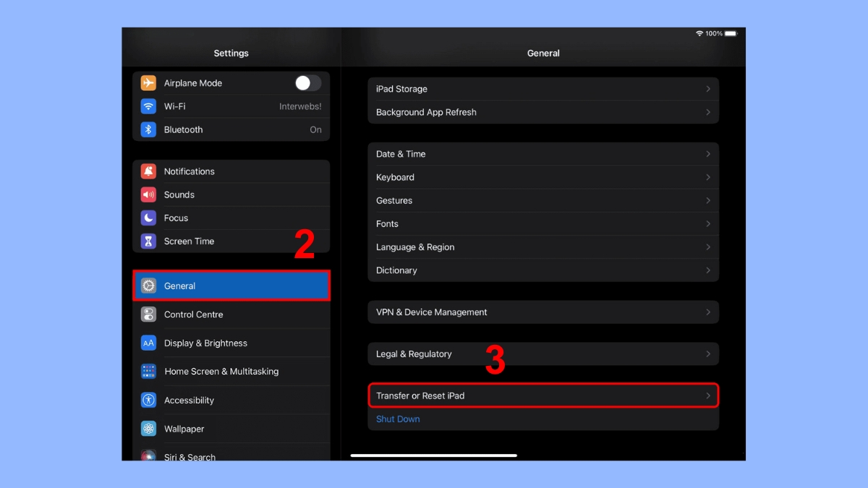Viewport: 868px width, 488px height.
Task: Select Display & Brightness in sidebar
Action: click(x=231, y=343)
